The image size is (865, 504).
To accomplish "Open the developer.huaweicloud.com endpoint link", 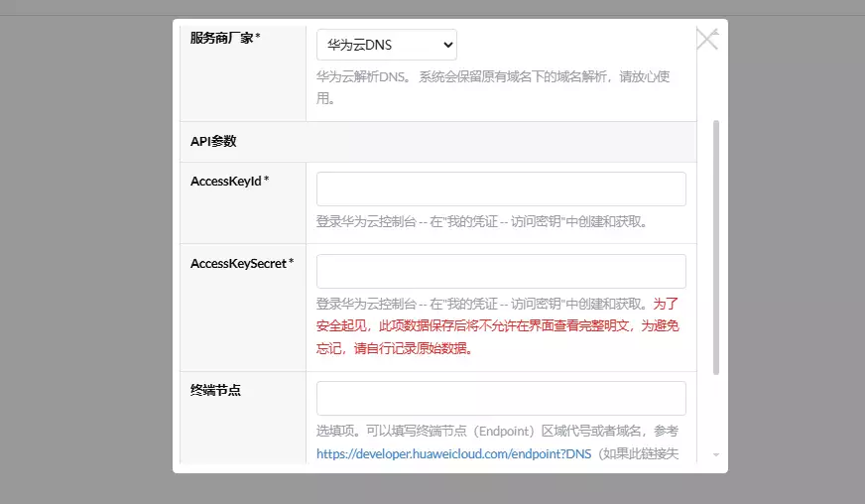I will point(453,453).
